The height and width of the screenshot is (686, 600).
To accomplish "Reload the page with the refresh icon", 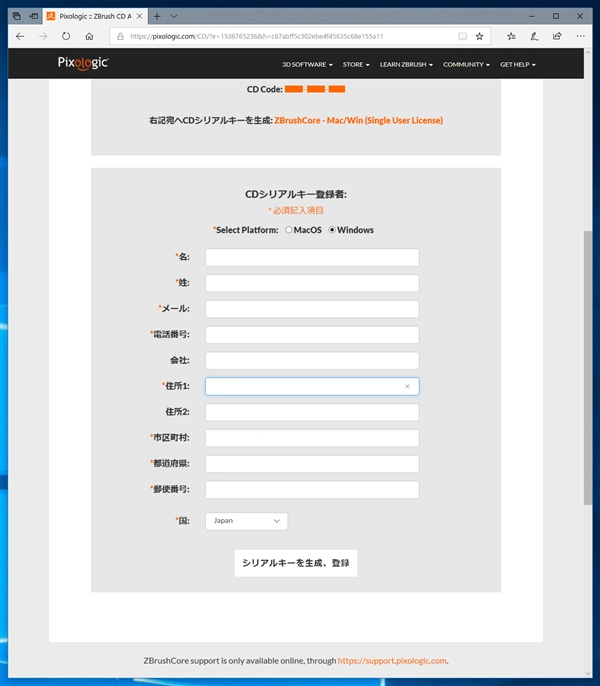I will pos(66,36).
